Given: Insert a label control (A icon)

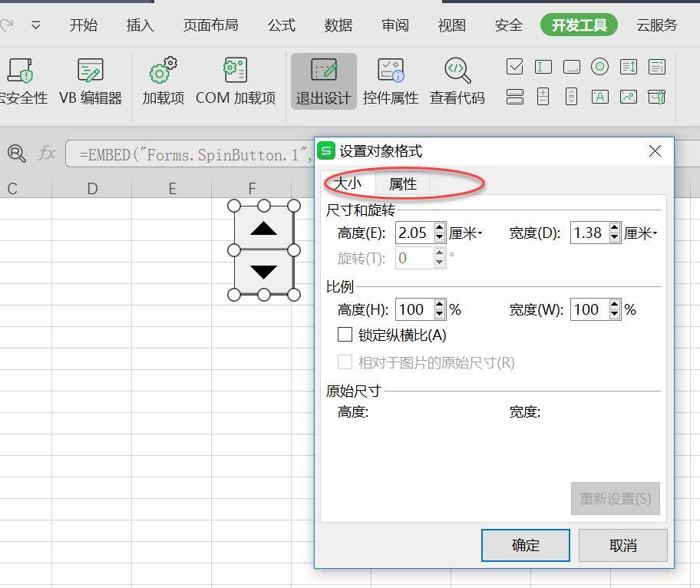Looking at the screenshot, I should tap(599, 97).
